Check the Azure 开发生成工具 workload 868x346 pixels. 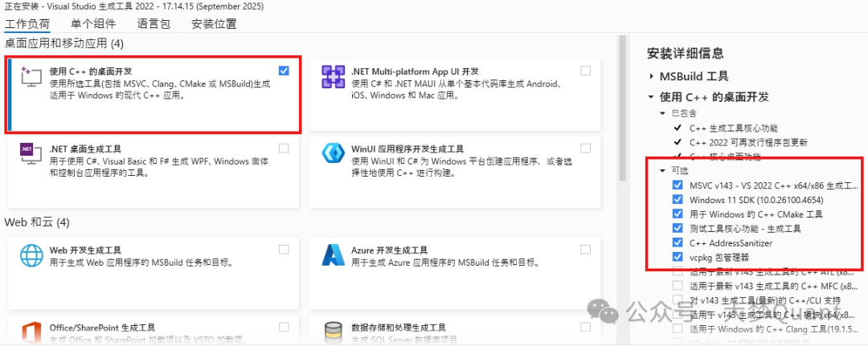(586, 250)
